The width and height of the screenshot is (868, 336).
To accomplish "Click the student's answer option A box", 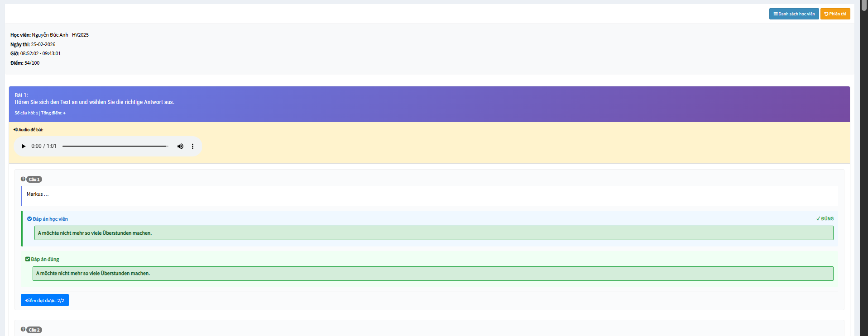I will point(433,233).
